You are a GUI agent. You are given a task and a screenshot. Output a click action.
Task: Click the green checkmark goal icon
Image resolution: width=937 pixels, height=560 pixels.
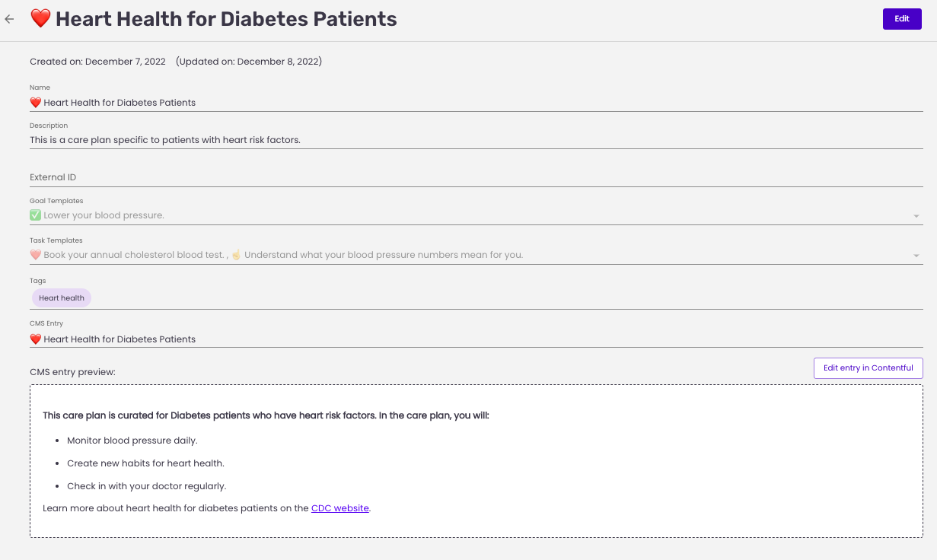pyautogui.click(x=36, y=215)
